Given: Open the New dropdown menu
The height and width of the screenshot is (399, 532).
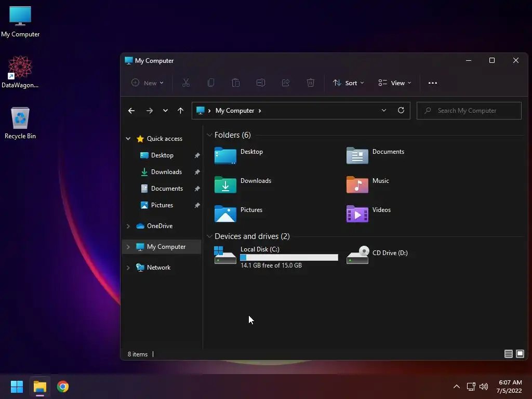Looking at the screenshot, I should tap(147, 83).
